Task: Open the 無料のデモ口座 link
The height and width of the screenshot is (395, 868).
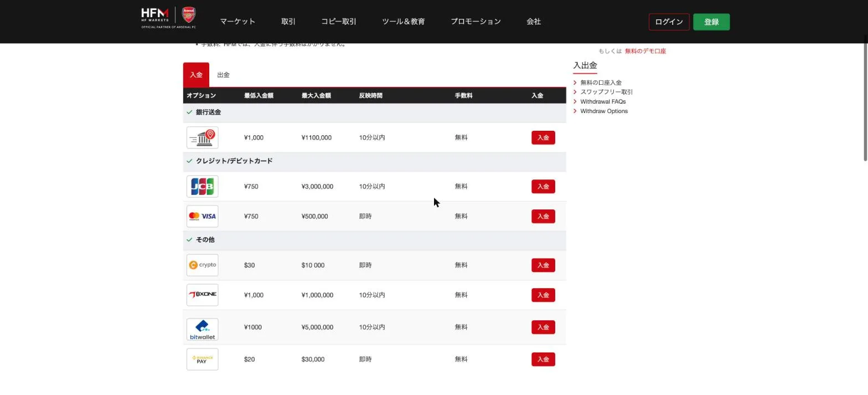Action: point(645,51)
